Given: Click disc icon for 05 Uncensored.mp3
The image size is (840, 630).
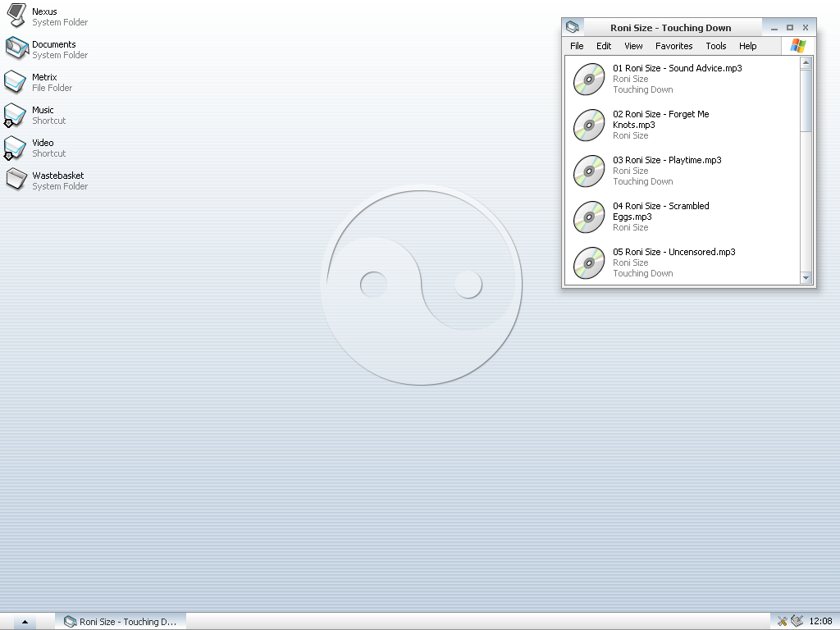Looking at the screenshot, I should [x=589, y=263].
